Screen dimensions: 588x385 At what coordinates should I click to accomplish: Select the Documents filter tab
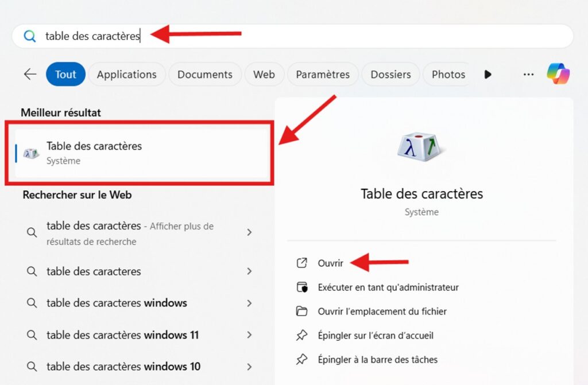click(204, 75)
